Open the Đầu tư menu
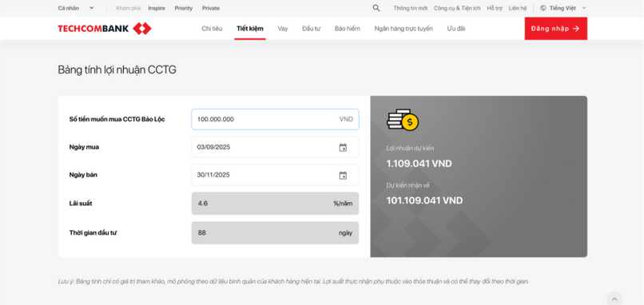This screenshot has height=305, width=644. pos(312,29)
